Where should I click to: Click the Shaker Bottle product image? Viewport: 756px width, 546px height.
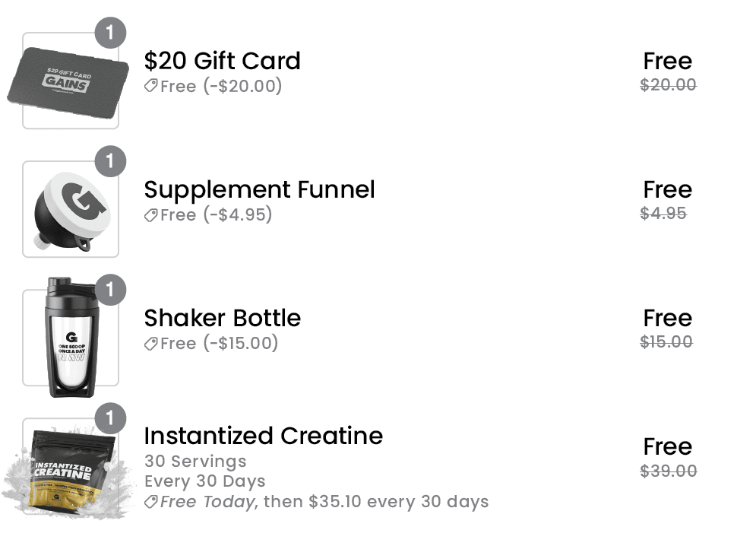click(x=71, y=338)
